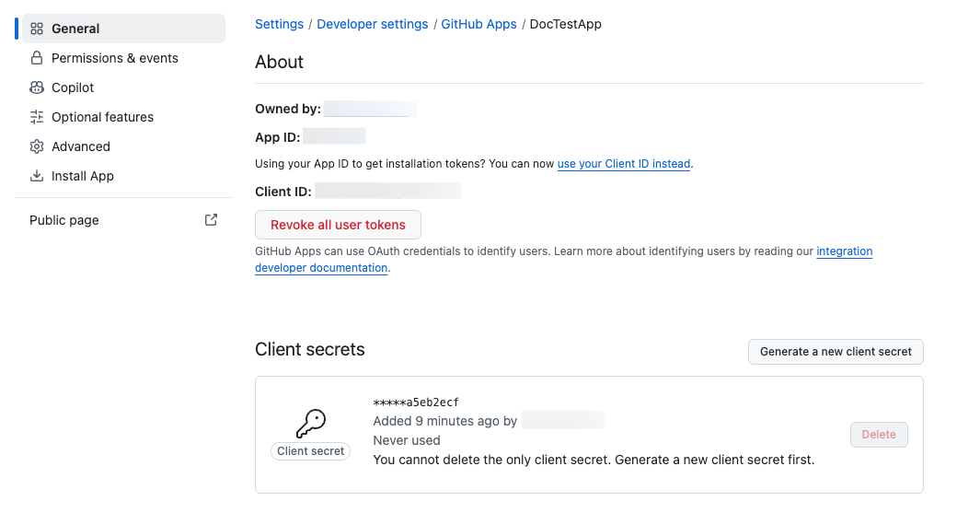Viewport: 980px width, 513px height.
Task: Click the download icon beside Install App
Action: (x=37, y=176)
